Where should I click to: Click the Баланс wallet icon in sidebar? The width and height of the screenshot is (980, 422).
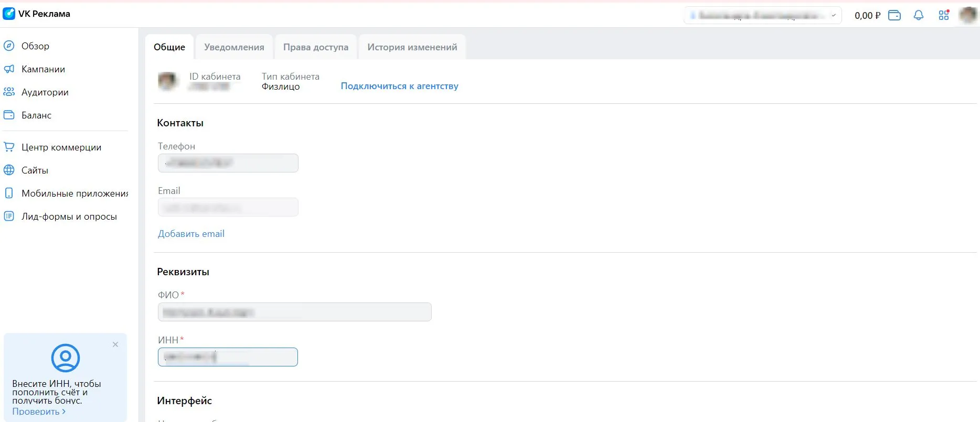point(9,115)
